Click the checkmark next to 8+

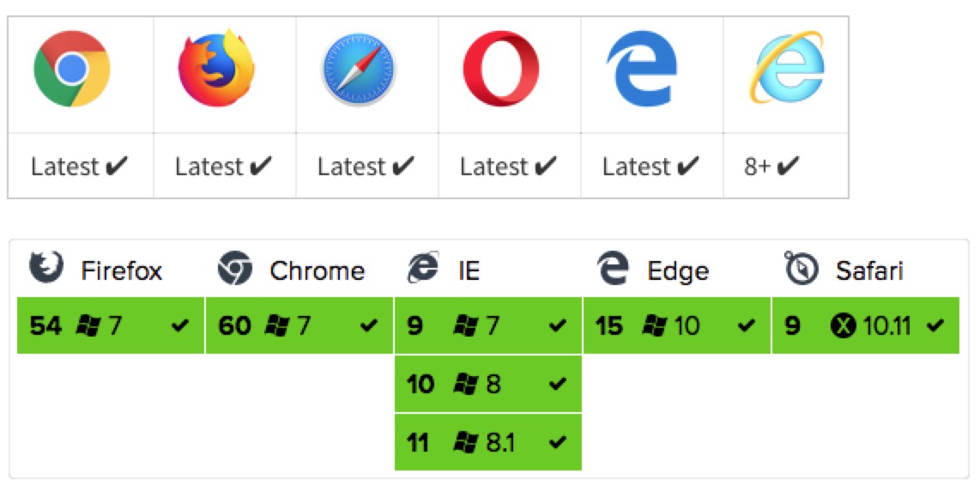point(788,166)
